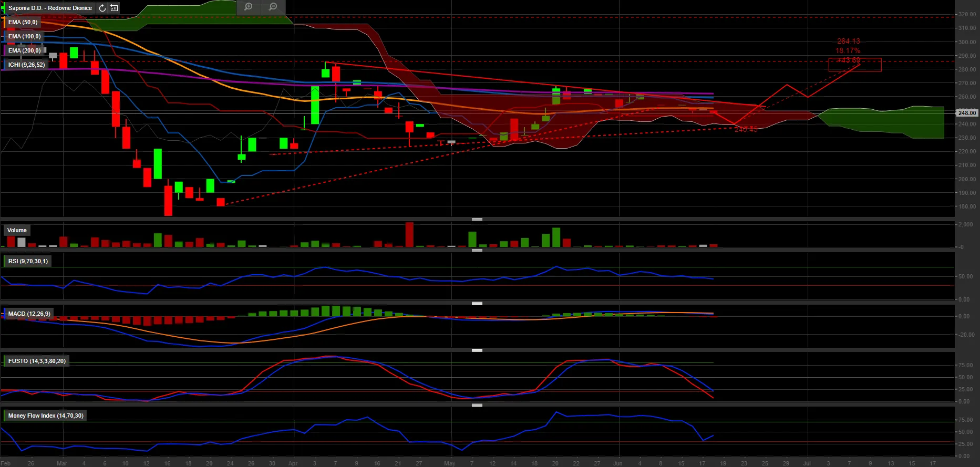Image resolution: width=980 pixels, height=467 pixels.
Task: Open the MACD (12,26,9) indicator label
Action: 29,314
